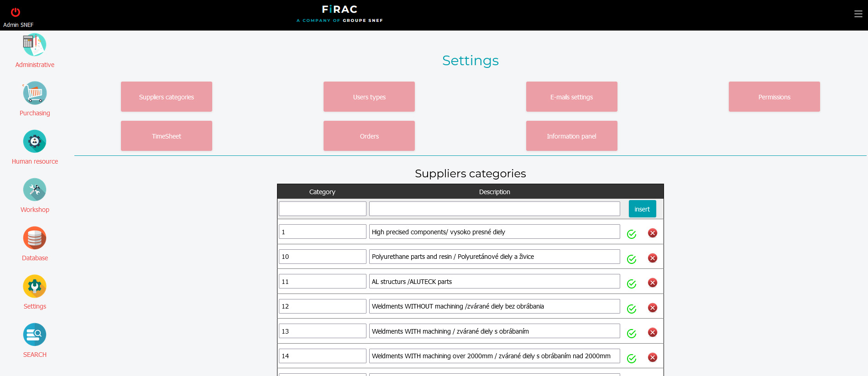Click the SEARCH icon in sidebar
Image resolution: width=868 pixels, height=376 pixels.
(x=35, y=335)
